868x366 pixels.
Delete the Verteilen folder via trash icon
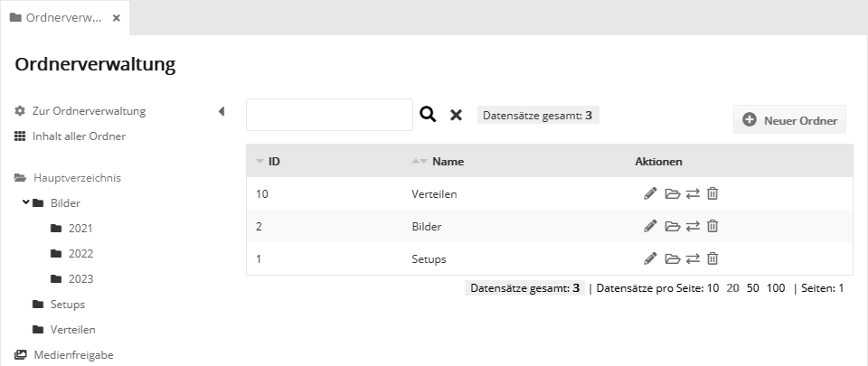712,193
